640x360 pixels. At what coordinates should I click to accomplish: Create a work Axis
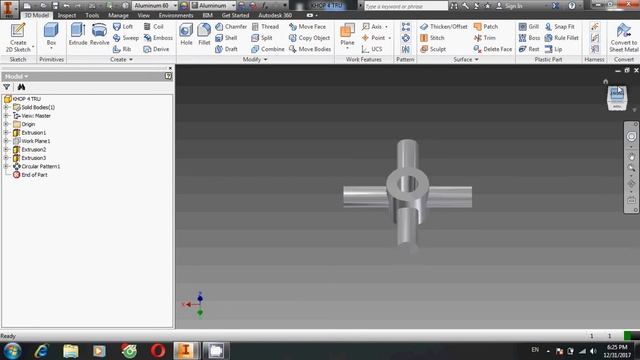pos(372,27)
